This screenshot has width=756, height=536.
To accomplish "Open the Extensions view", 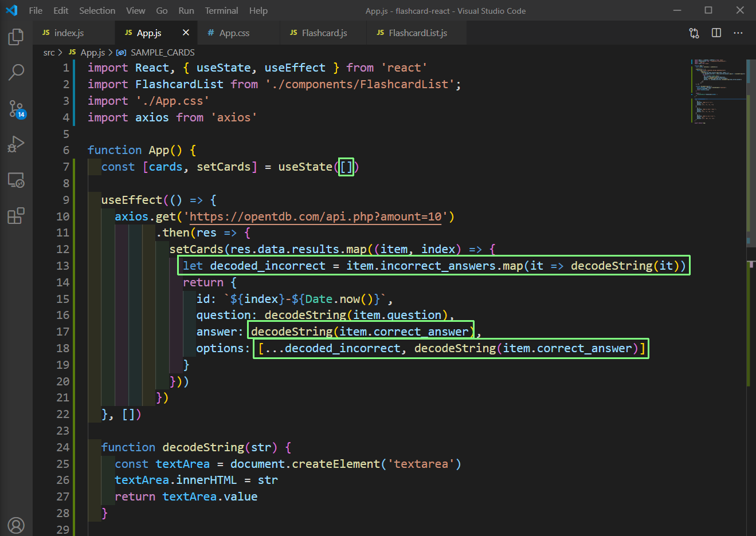I will point(16,216).
